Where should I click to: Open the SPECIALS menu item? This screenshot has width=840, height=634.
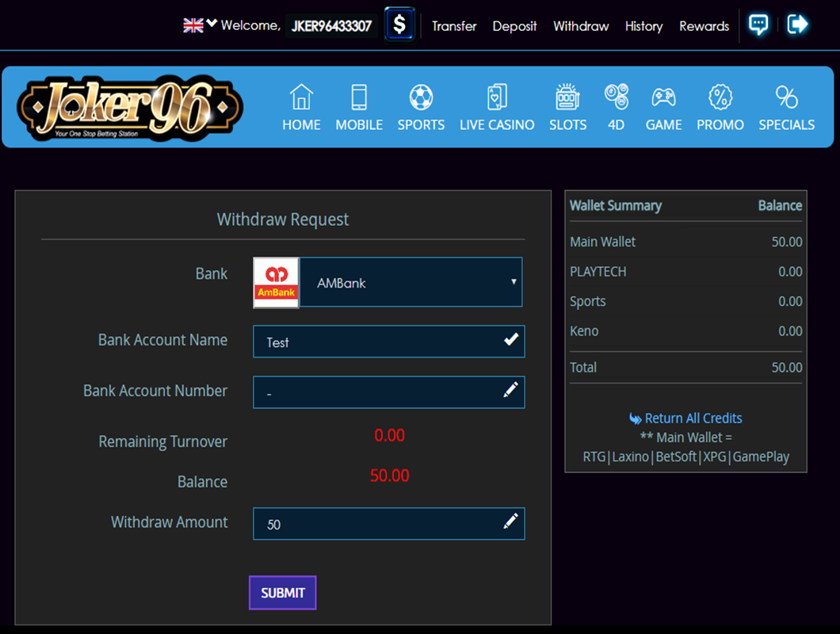tap(786, 107)
